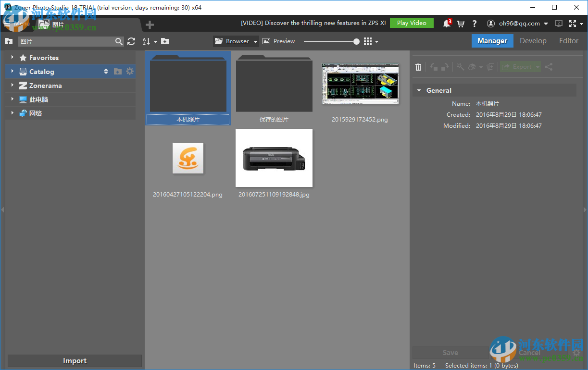Click the help question mark icon
Screen dimensions: 588x370
pos(475,24)
